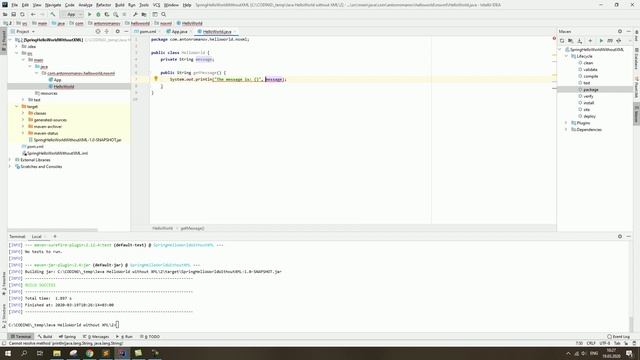Toggle the Favorites tool window side tab
The height and width of the screenshot is (360, 640).
tap(4, 283)
